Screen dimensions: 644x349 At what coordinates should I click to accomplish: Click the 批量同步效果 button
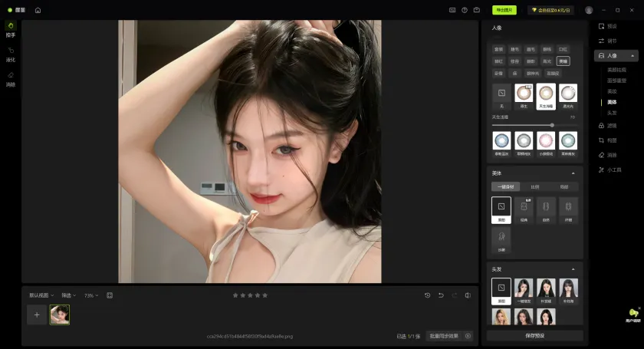tap(444, 336)
